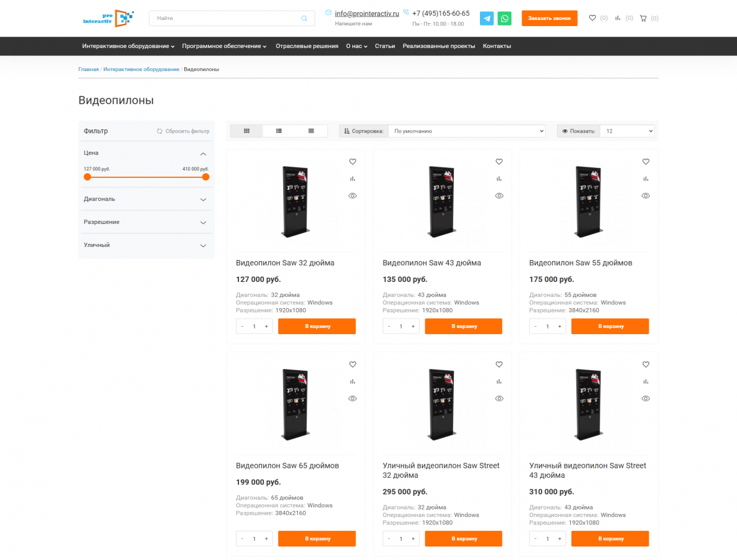Viewport: 737px width, 560px height.
Task: Quick view Видеопилон Saw 55 дюймов
Action: [645, 195]
